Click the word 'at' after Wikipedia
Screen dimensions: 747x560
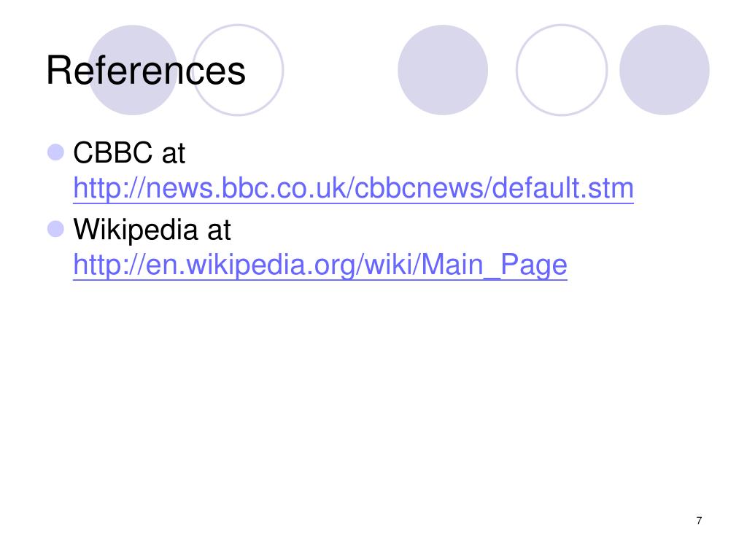click(219, 231)
